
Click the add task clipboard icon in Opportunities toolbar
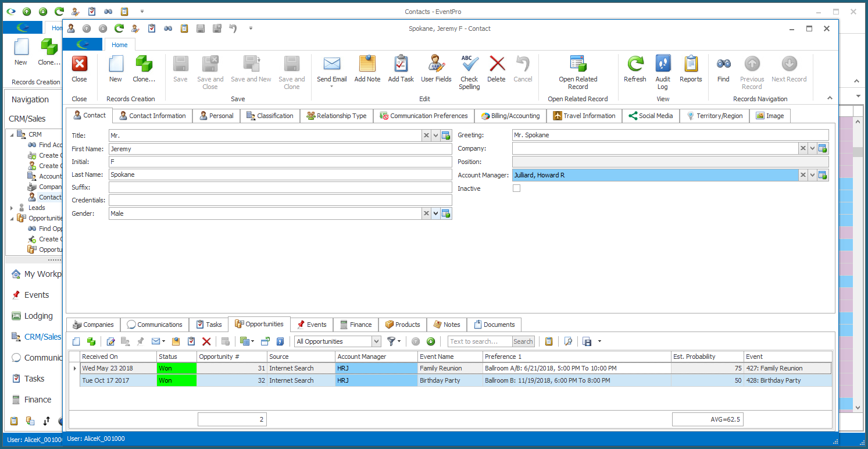191,341
